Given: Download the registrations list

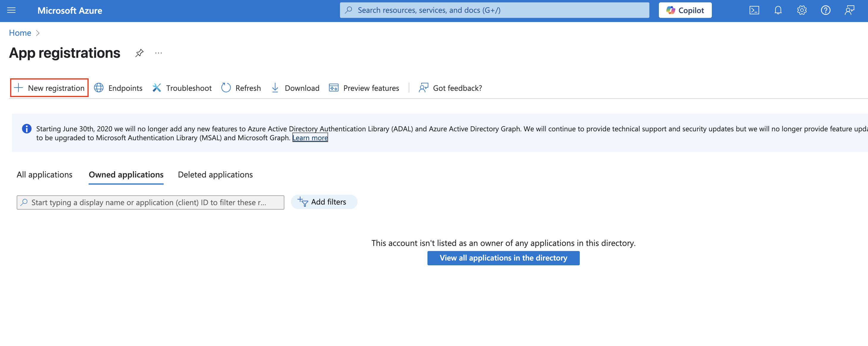Looking at the screenshot, I should (295, 88).
